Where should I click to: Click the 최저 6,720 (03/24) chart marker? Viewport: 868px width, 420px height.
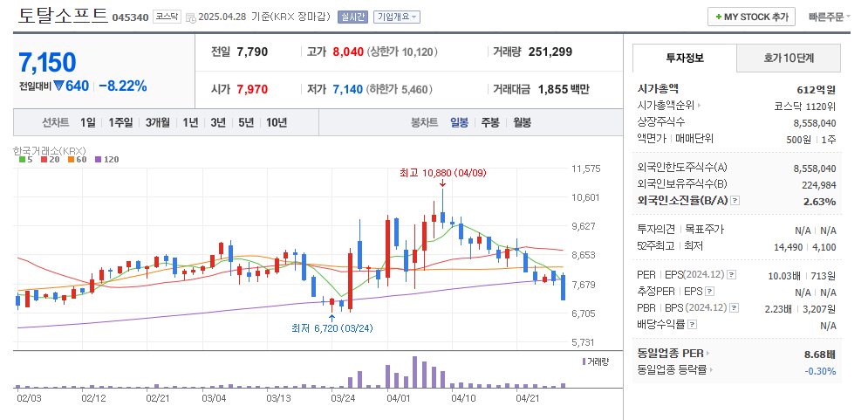pyautogui.click(x=332, y=328)
